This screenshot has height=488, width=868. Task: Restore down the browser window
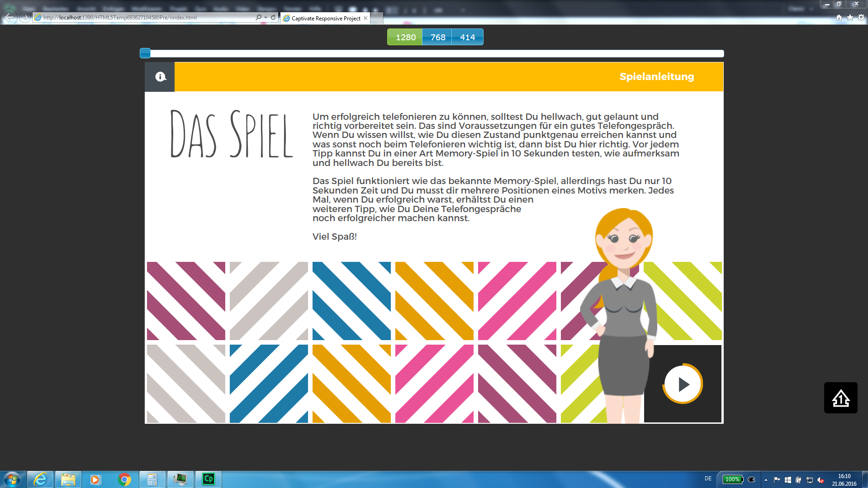pos(839,4)
